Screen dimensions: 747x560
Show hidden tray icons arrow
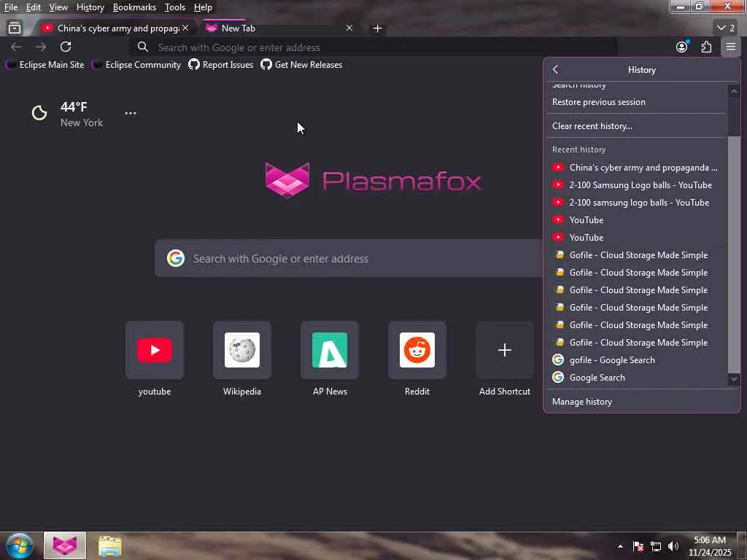click(620, 546)
